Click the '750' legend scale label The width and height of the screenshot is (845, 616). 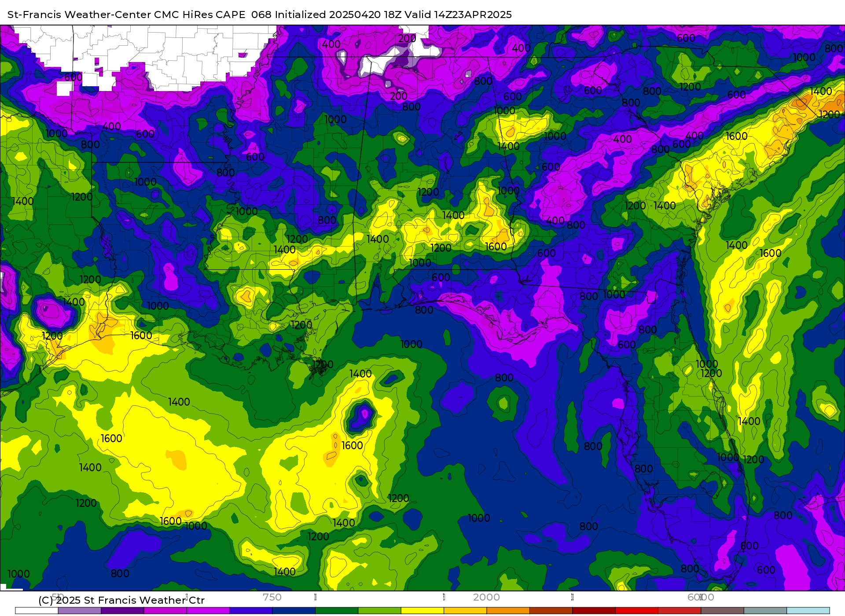coord(272,597)
